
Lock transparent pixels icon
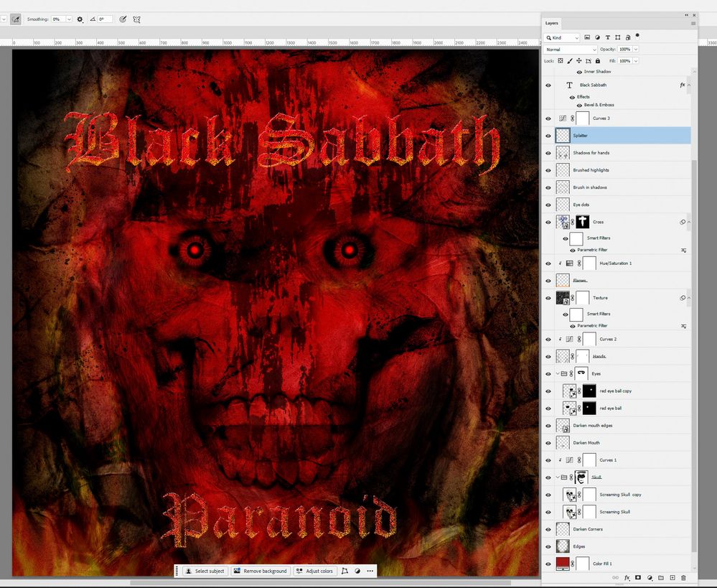point(560,61)
